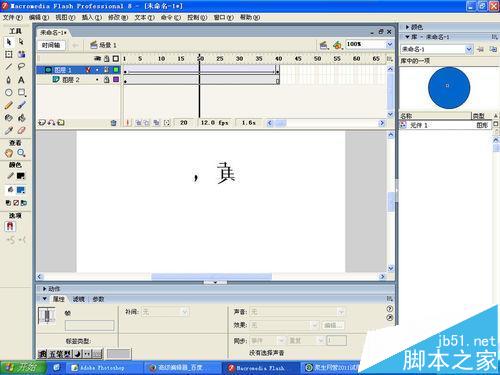The image size is (500, 375).
Task: Open the 100% zoom dropdown
Action: [390, 44]
